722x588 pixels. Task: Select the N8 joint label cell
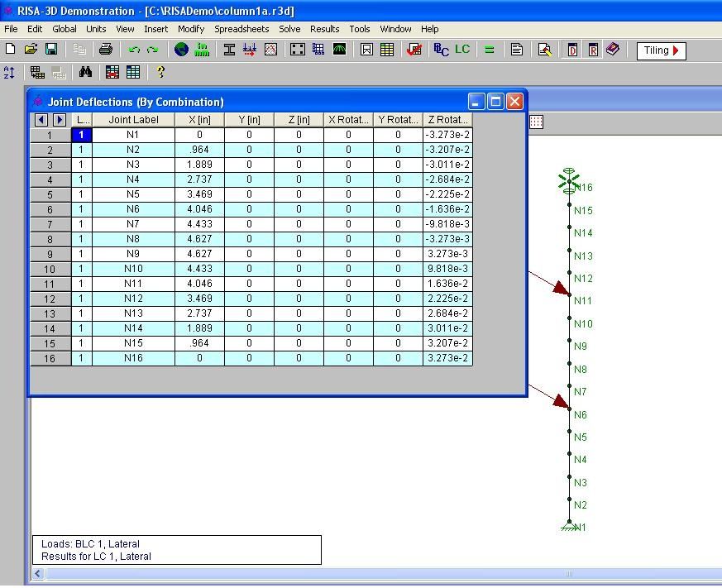(x=133, y=239)
